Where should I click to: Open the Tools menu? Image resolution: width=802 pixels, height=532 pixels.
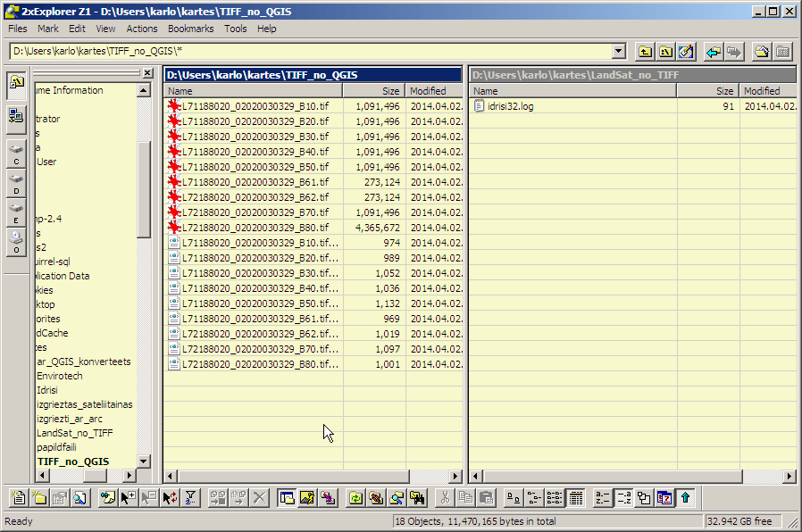coord(235,29)
